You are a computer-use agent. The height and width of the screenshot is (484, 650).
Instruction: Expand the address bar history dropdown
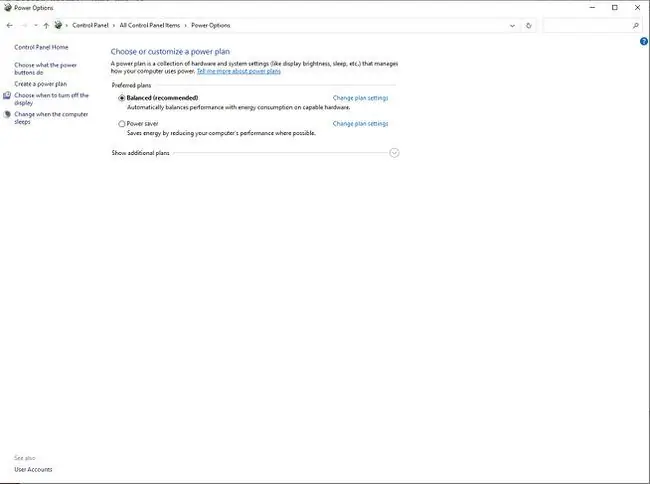512,26
